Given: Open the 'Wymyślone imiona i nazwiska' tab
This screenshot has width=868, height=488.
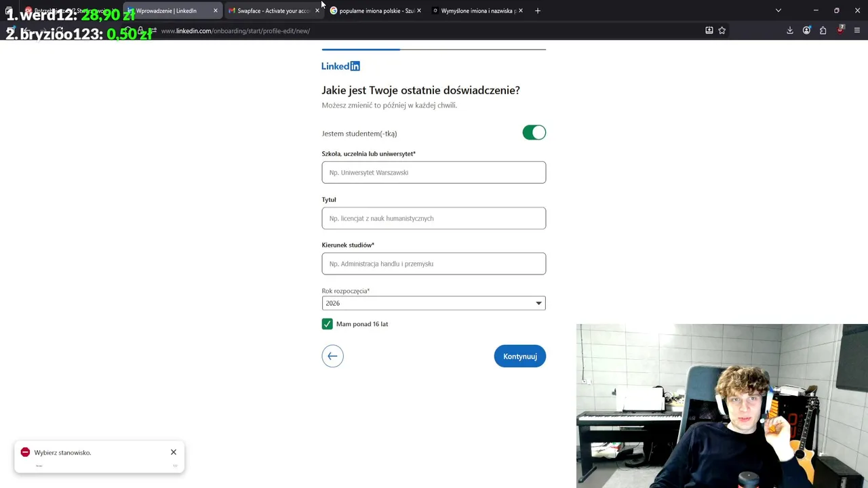Looking at the screenshot, I should click(x=478, y=11).
